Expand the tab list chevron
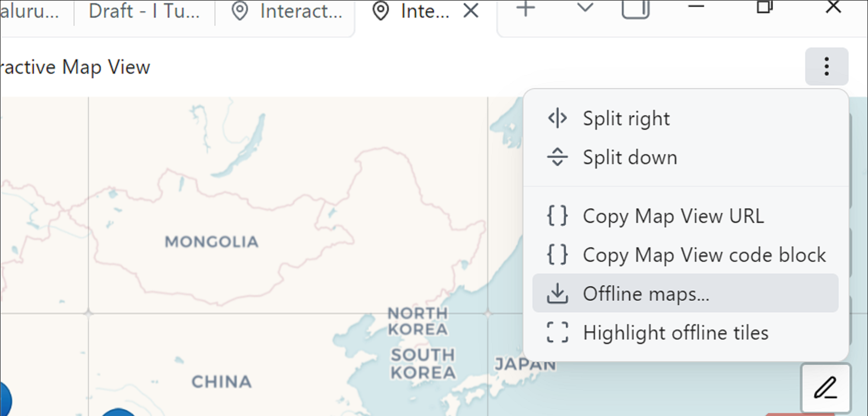 (x=585, y=8)
